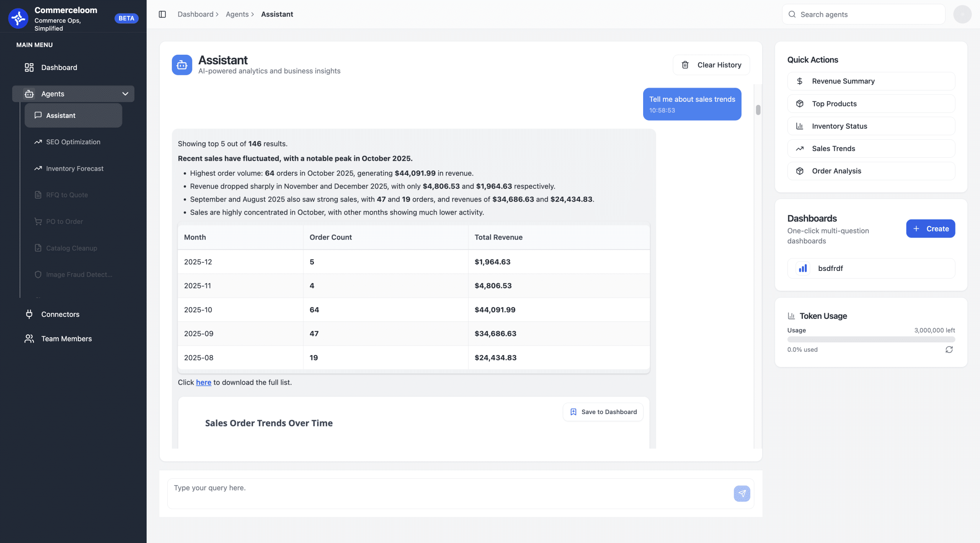
Task: Go to Connectors page
Action: (x=60, y=314)
